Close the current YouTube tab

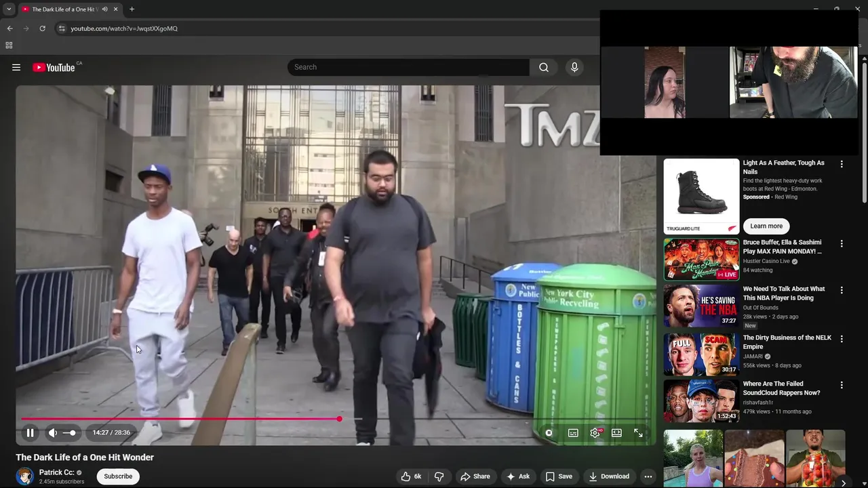click(x=115, y=9)
